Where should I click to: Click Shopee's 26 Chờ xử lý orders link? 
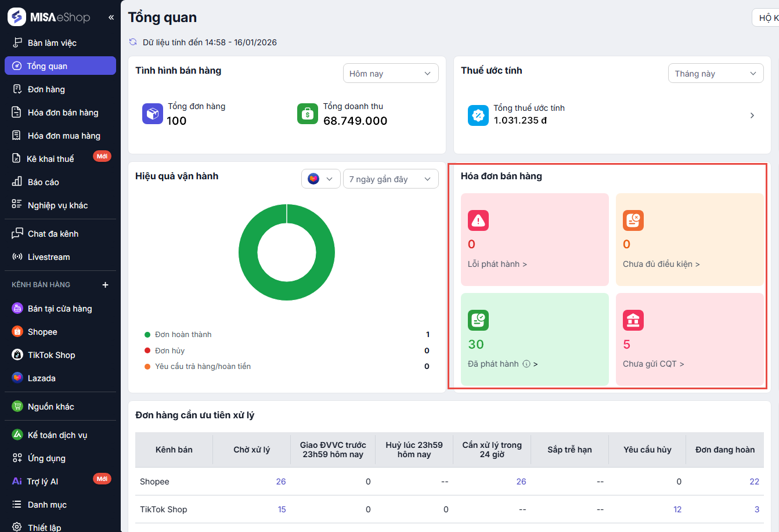point(281,482)
